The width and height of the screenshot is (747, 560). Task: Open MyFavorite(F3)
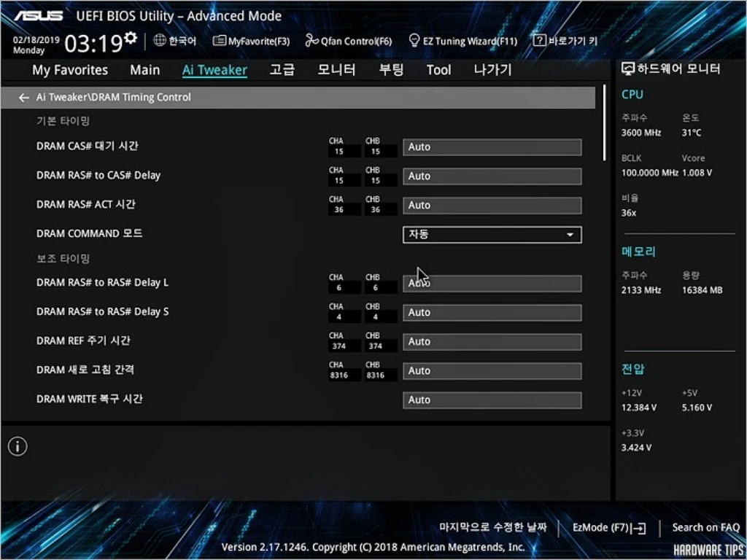coord(251,41)
